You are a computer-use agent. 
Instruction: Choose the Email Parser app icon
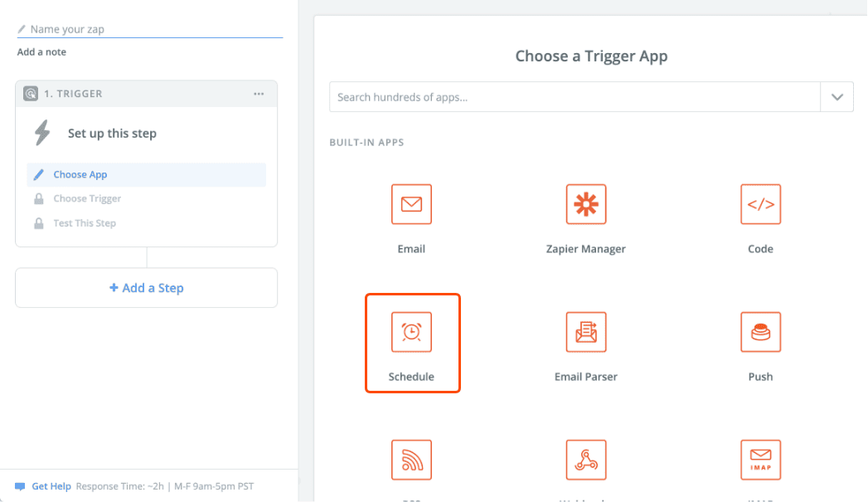(586, 332)
